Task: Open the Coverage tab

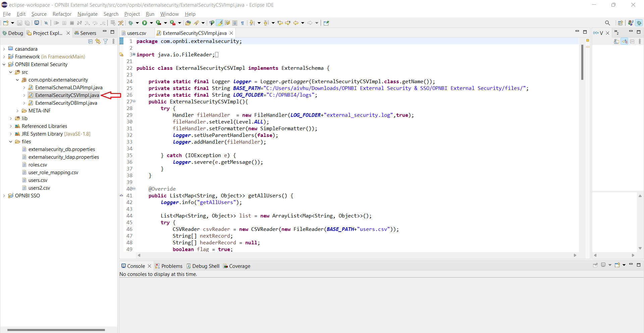Action: click(237, 266)
